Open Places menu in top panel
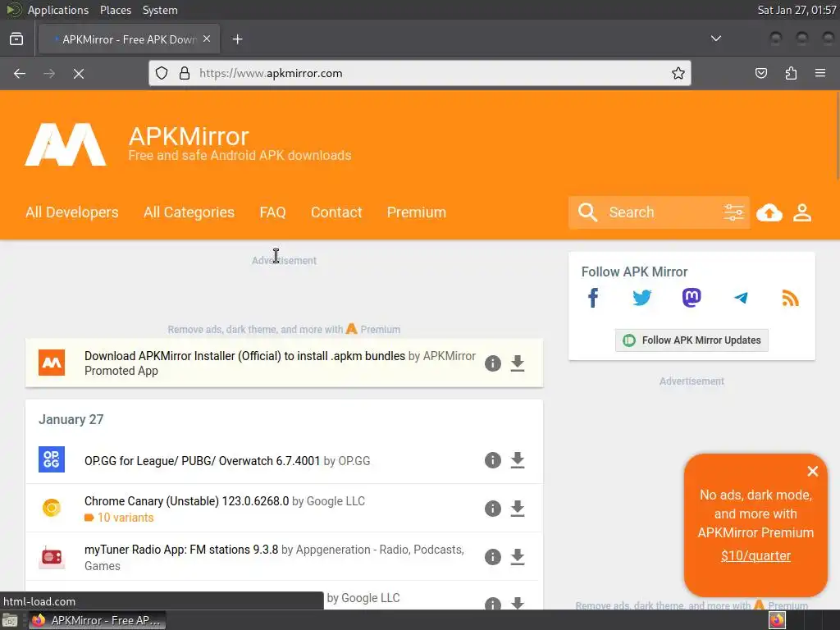The image size is (840, 630). click(x=115, y=10)
